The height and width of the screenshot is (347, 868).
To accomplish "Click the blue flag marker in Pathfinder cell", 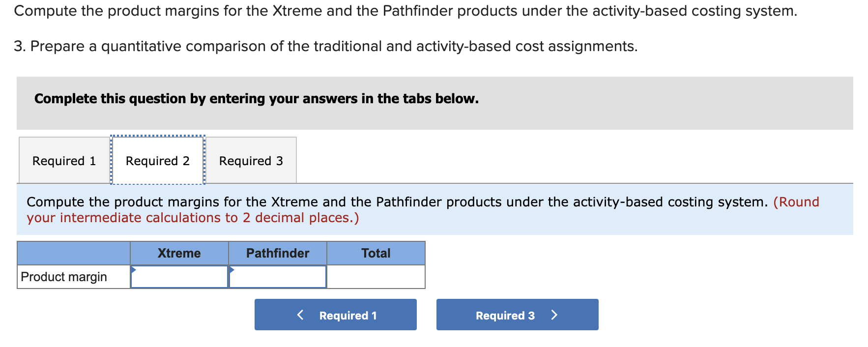I will tap(231, 269).
